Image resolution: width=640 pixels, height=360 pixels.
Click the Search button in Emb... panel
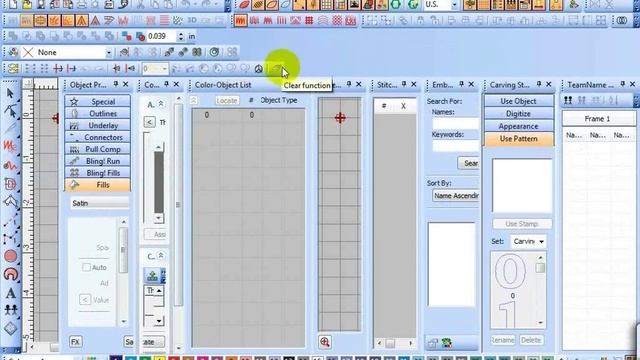469,163
